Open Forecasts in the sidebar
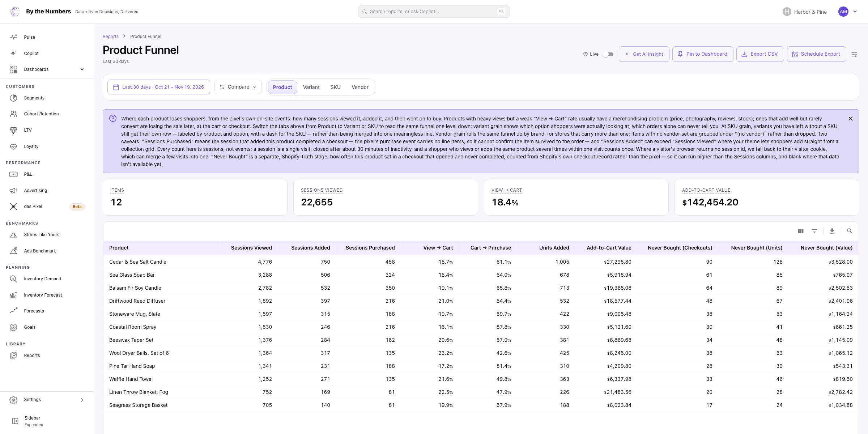Screen dimensions: 868x434 pos(47,311)
